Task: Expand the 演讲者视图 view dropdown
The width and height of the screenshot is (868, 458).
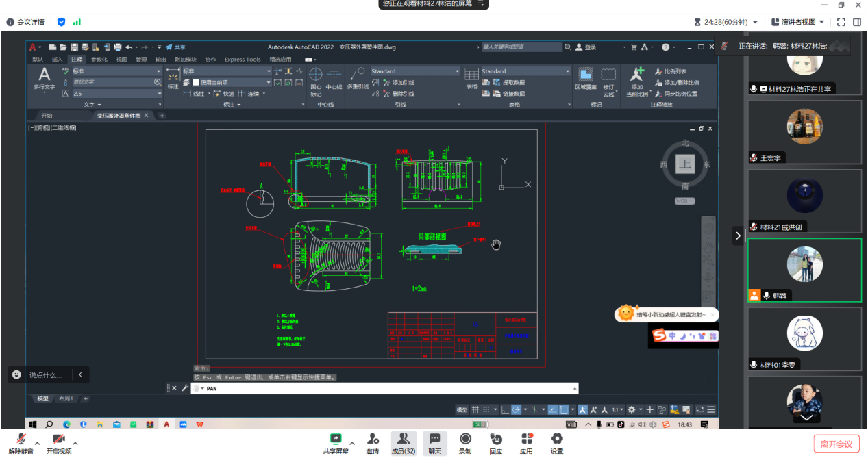Action: [x=798, y=22]
